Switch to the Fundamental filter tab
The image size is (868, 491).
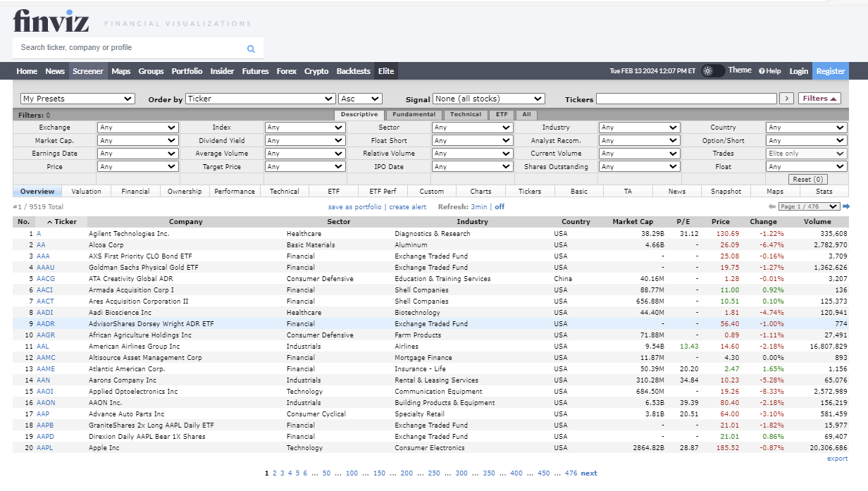pyautogui.click(x=413, y=114)
